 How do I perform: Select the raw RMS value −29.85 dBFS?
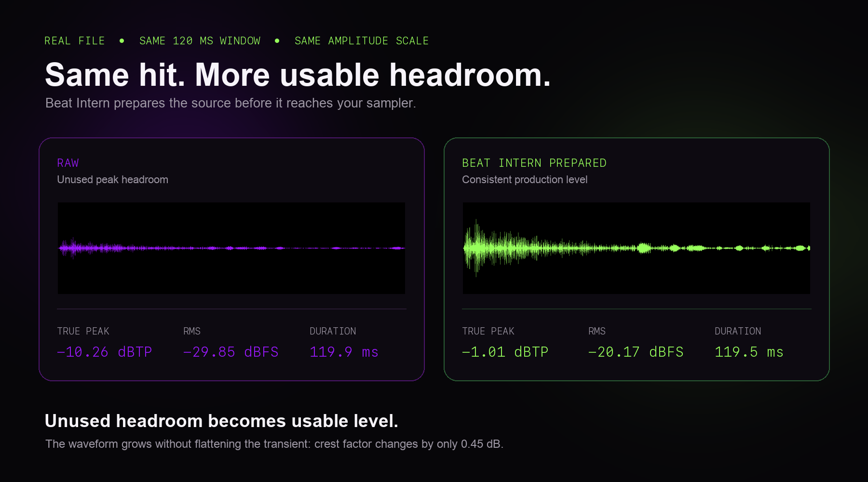(x=231, y=352)
